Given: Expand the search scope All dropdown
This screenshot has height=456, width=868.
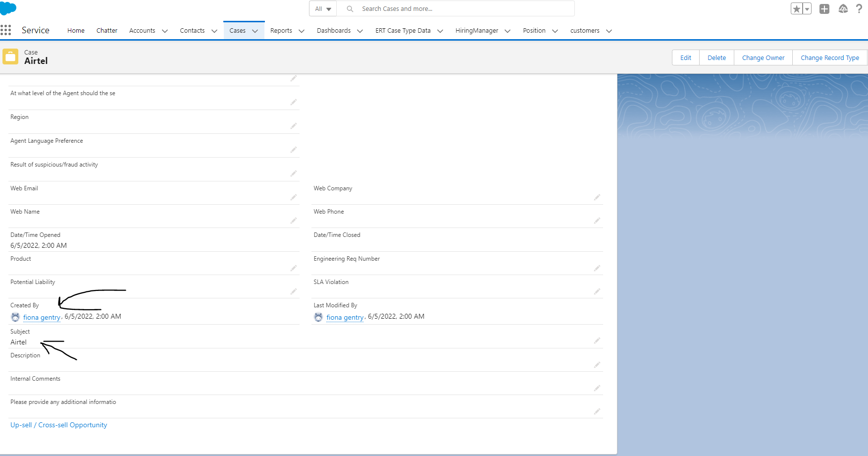Looking at the screenshot, I should (x=323, y=9).
